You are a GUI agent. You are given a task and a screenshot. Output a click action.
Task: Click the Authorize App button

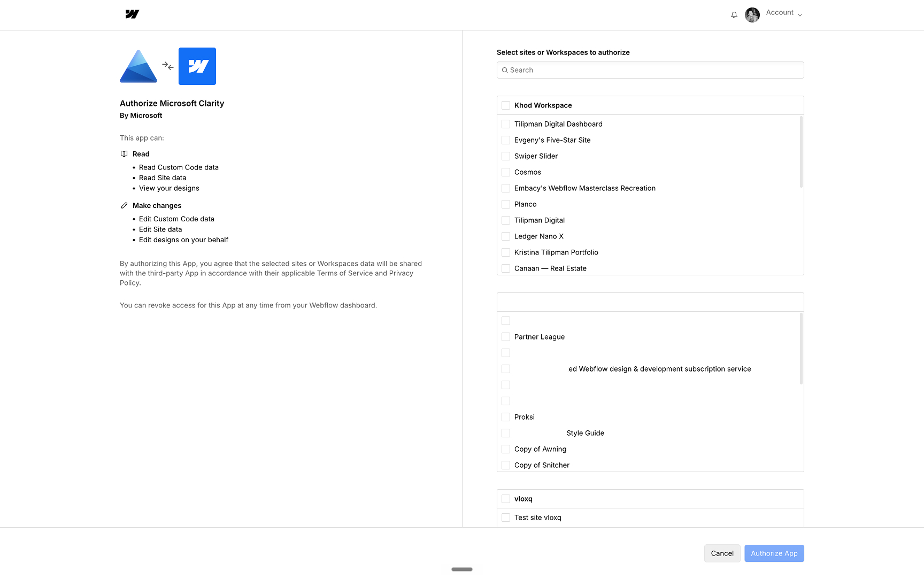774,553
